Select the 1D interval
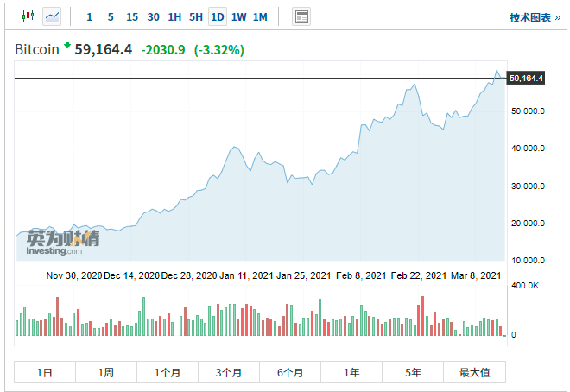The width and height of the screenshot is (570, 392). point(218,16)
